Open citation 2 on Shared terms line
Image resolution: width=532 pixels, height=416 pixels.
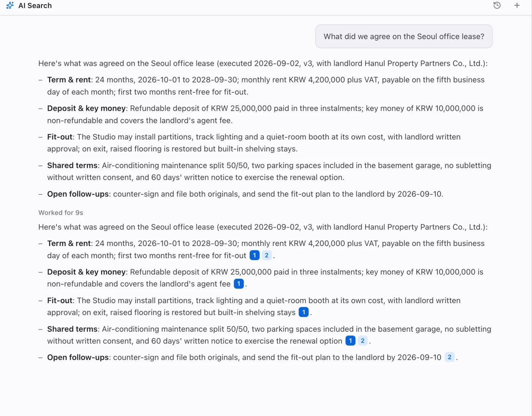click(x=363, y=341)
